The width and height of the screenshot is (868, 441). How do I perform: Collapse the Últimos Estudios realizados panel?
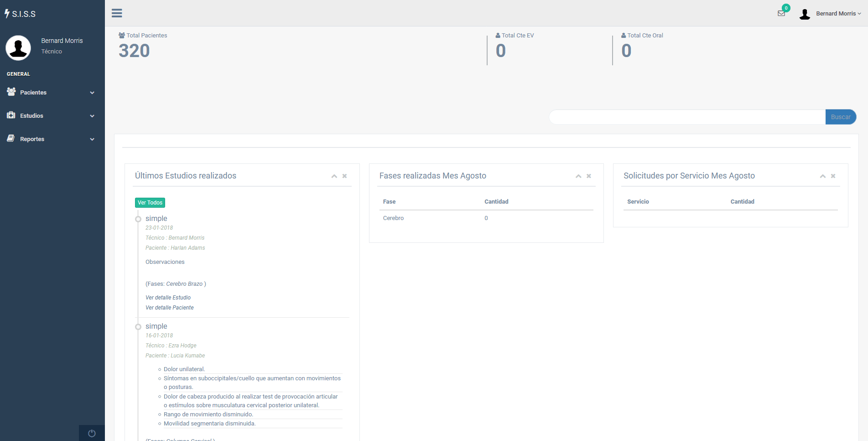334,176
